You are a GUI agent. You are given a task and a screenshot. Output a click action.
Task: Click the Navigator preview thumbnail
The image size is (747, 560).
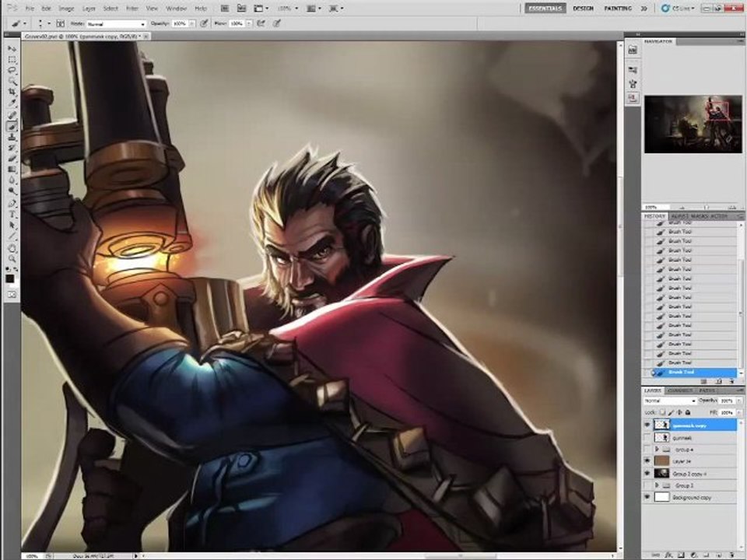click(693, 124)
